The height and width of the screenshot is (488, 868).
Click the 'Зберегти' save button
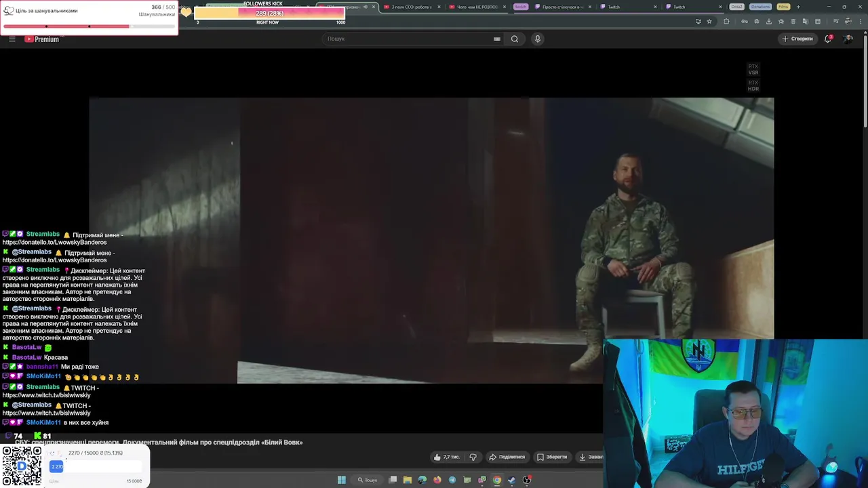tap(552, 457)
